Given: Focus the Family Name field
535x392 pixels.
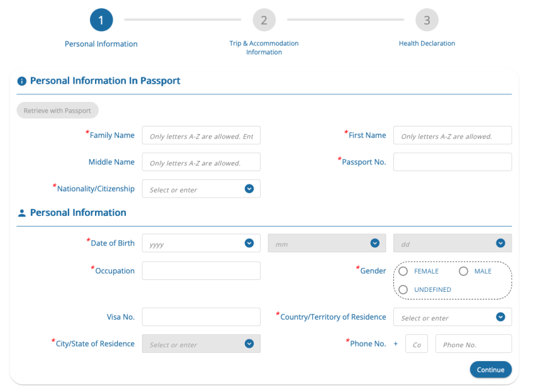Looking at the screenshot, I should pyautogui.click(x=201, y=135).
